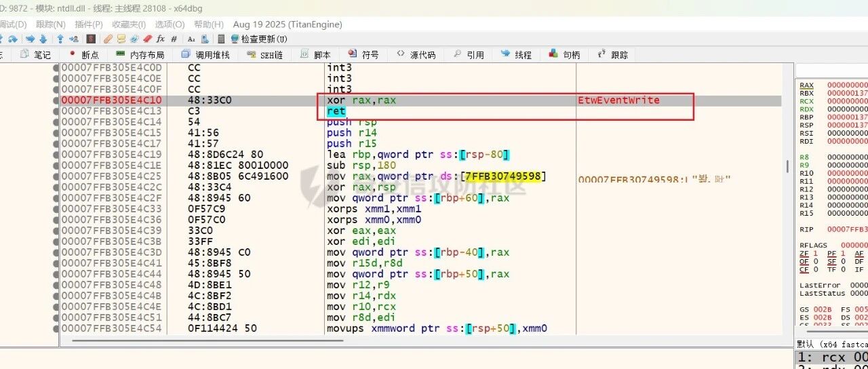Click the run to user code icon
Viewport: 868px width, 369px height.
click(x=74, y=39)
